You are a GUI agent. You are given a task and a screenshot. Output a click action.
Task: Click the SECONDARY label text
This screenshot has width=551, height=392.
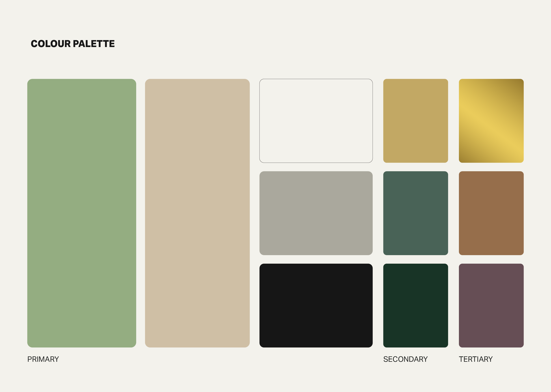405,359
